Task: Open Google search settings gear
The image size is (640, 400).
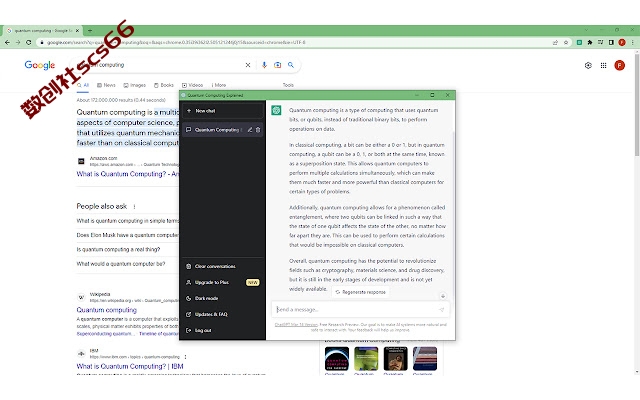Action: point(588,65)
